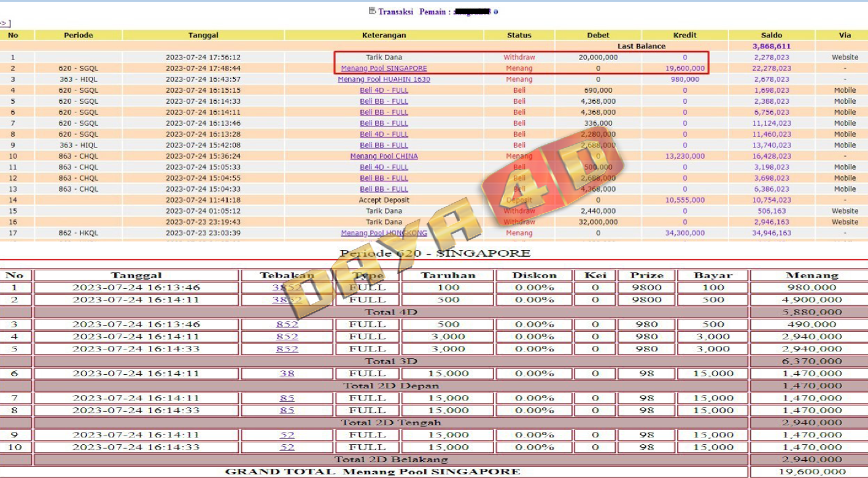Click the arrow link at top-left corner
868x478 pixels.
coord(5,23)
